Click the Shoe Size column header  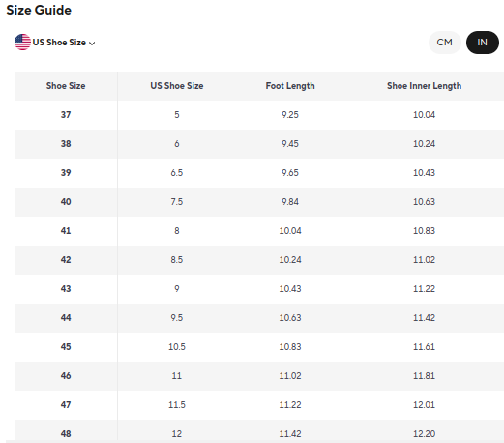pyautogui.click(x=66, y=86)
